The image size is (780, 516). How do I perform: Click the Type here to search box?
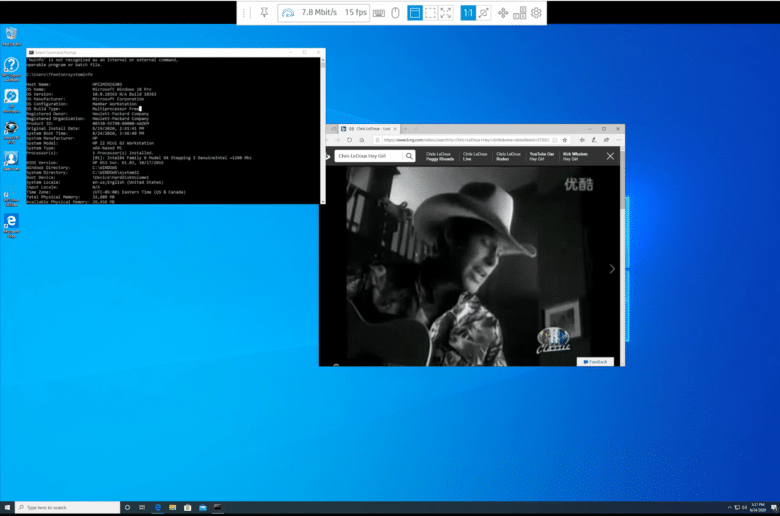68,508
